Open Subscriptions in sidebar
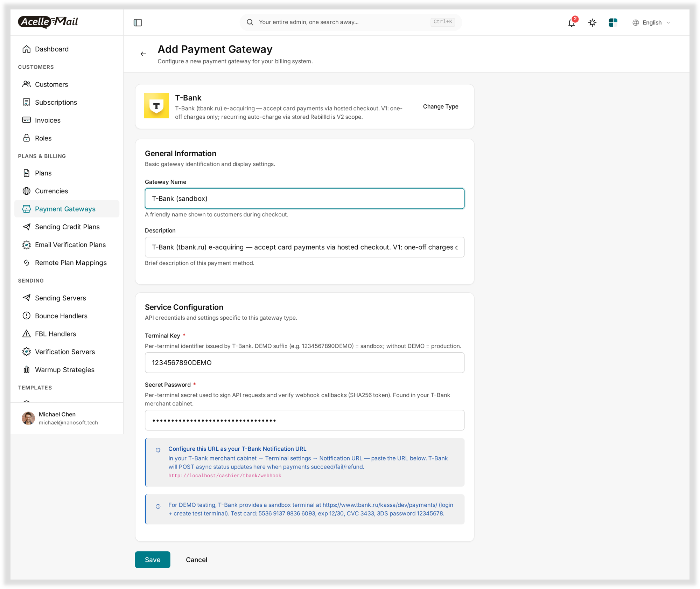The height and width of the screenshot is (589, 700). (x=67, y=102)
